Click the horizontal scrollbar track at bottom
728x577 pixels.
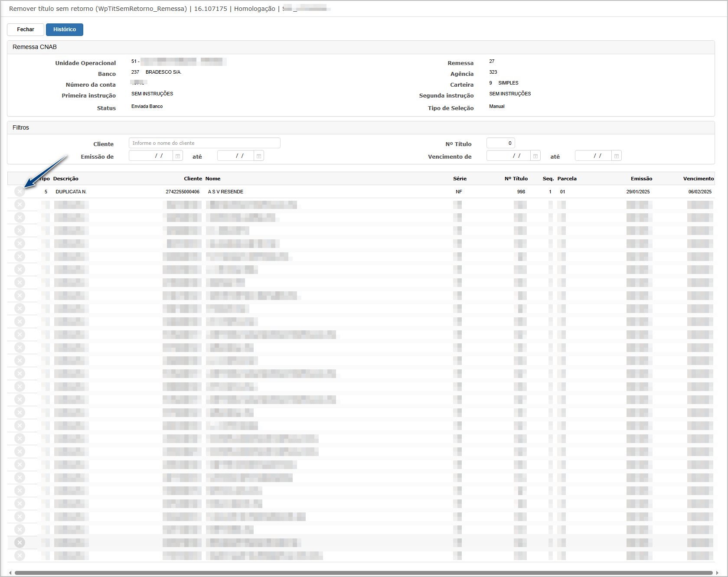point(363,573)
